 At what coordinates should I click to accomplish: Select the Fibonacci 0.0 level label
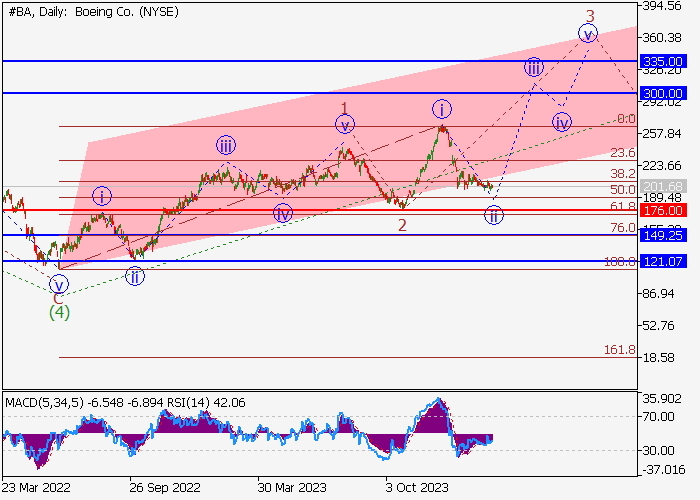[626, 119]
